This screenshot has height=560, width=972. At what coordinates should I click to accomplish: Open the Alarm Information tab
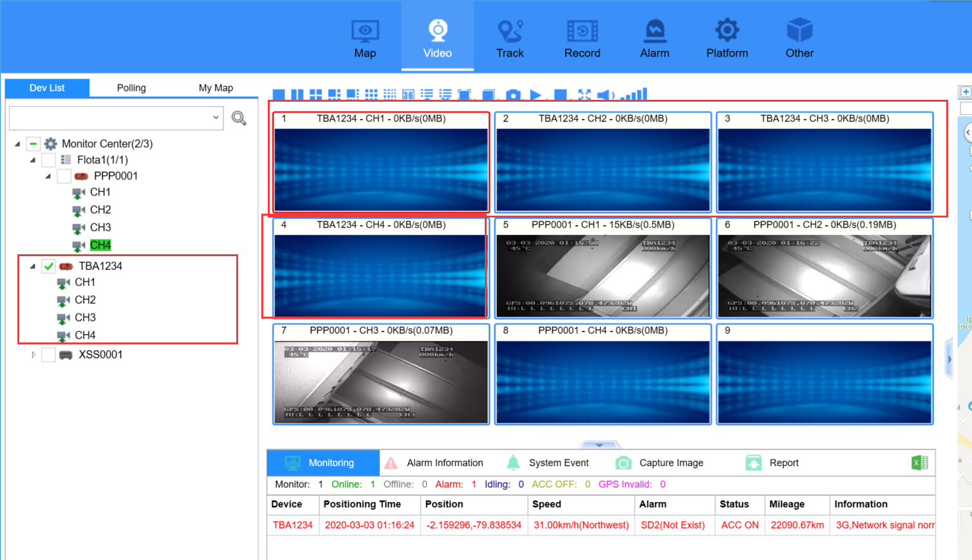coord(433,463)
